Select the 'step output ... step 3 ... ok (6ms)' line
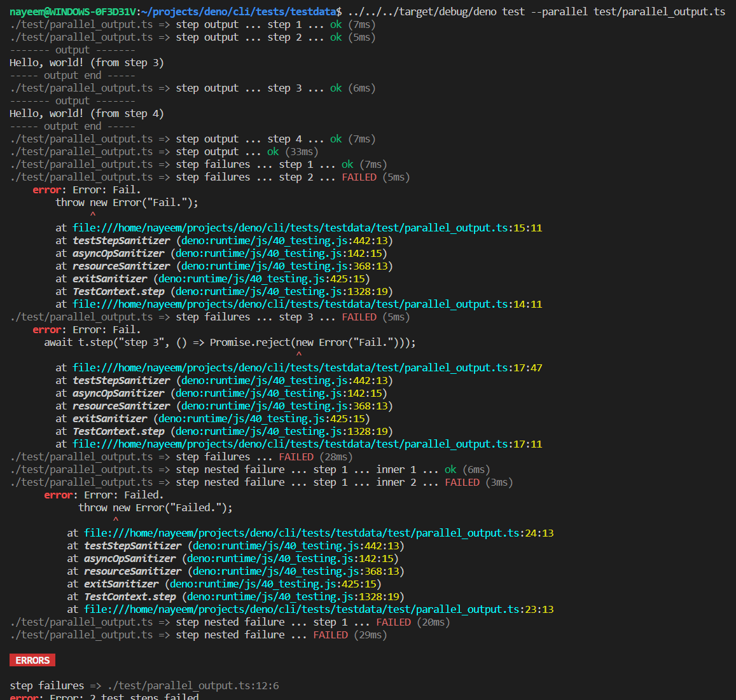This screenshot has height=700, width=736. [x=193, y=88]
